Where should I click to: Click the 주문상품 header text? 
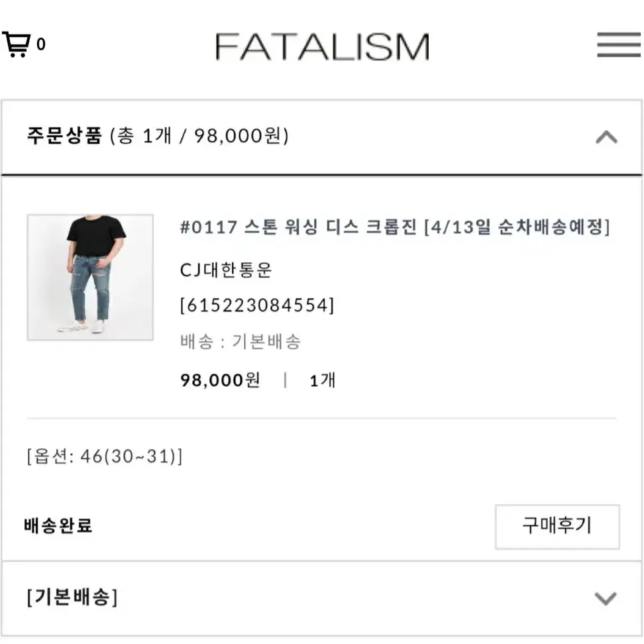click(64, 136)
